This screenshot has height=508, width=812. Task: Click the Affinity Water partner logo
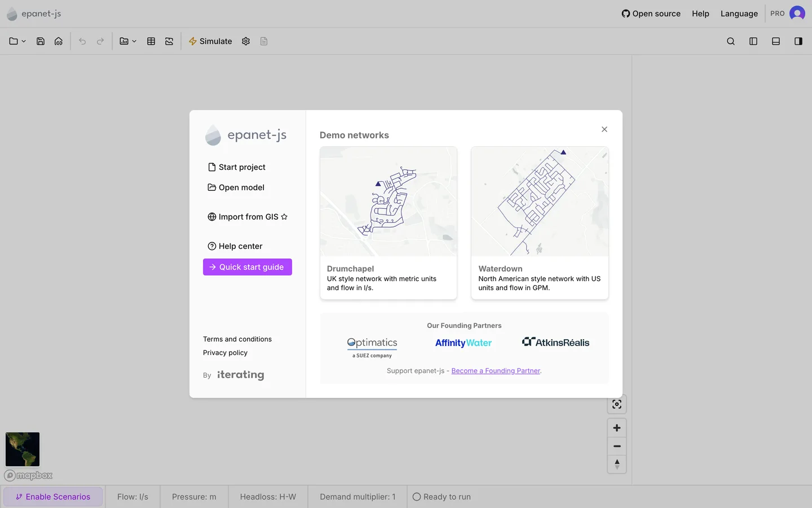pos(464,343)
